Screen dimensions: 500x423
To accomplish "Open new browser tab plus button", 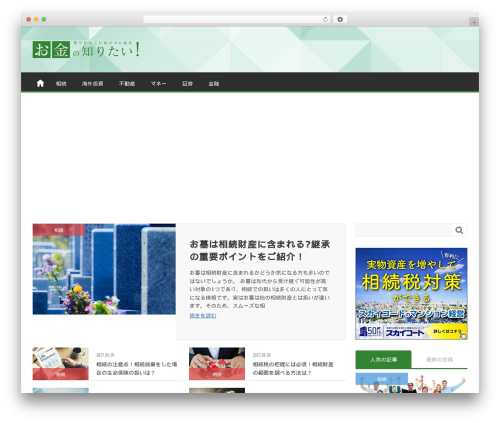I will [x=474, y=22].
